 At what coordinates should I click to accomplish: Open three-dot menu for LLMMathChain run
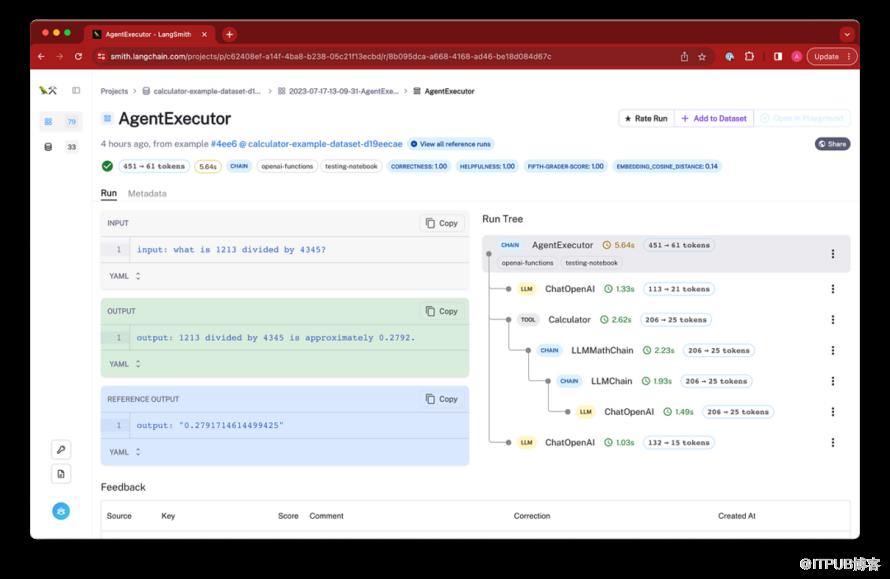pos(832,351)
